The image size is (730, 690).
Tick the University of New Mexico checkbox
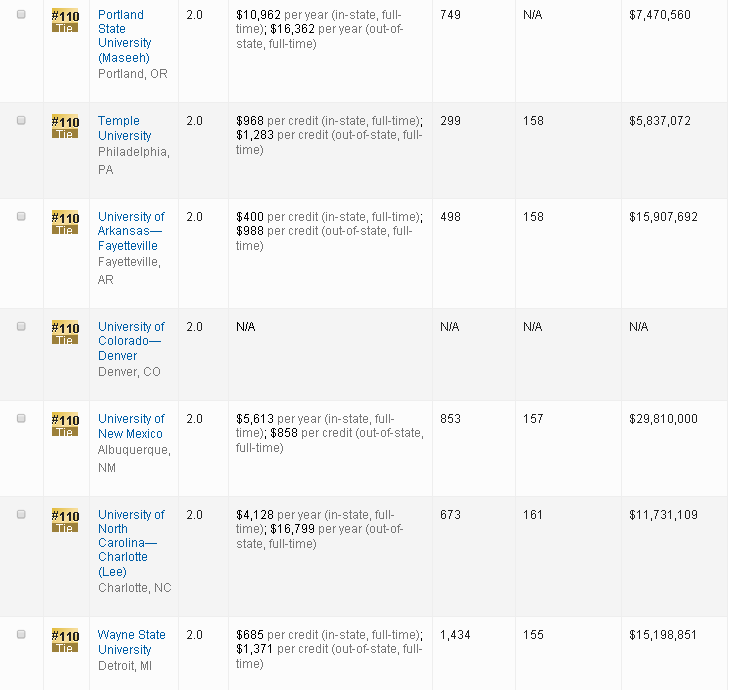click(x=21, y=418)
